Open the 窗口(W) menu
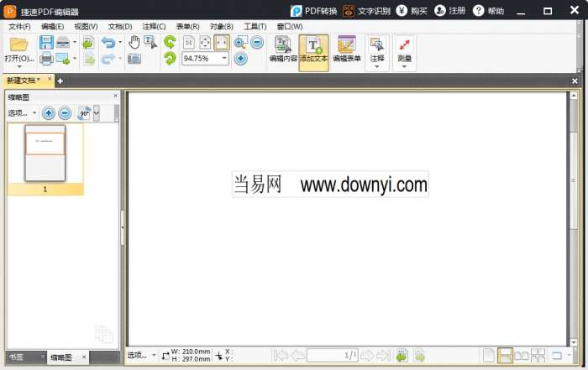The height and width of the screenshot is (370, 588). click(x=290, y=27)
